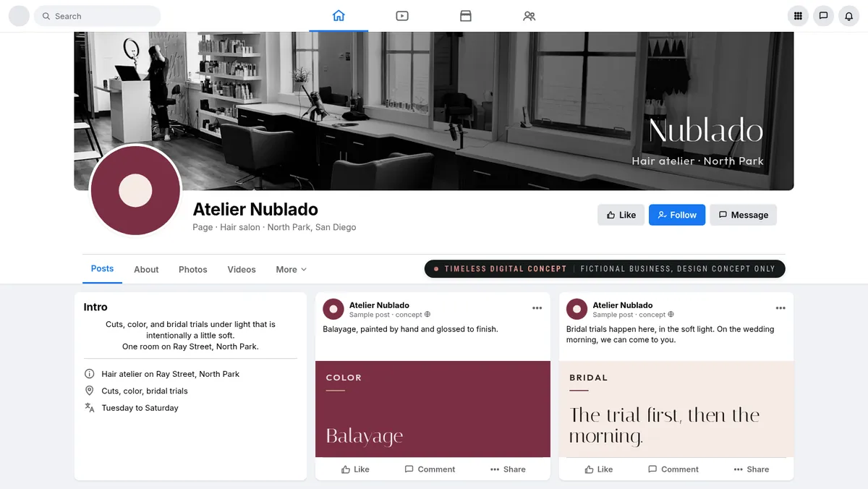Open the Bridal trial post image

pyautogui.click(x=676, y=409)
